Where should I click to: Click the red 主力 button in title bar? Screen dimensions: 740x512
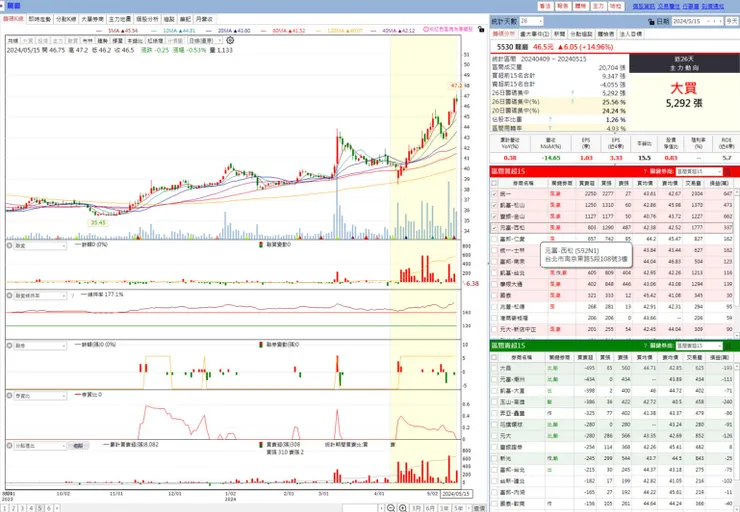[x=598, y=6]
